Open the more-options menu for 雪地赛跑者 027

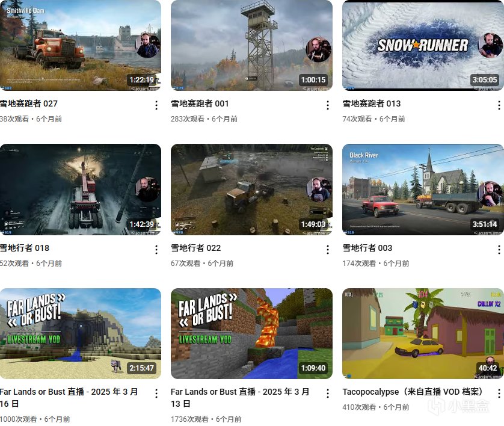point(156,105)
